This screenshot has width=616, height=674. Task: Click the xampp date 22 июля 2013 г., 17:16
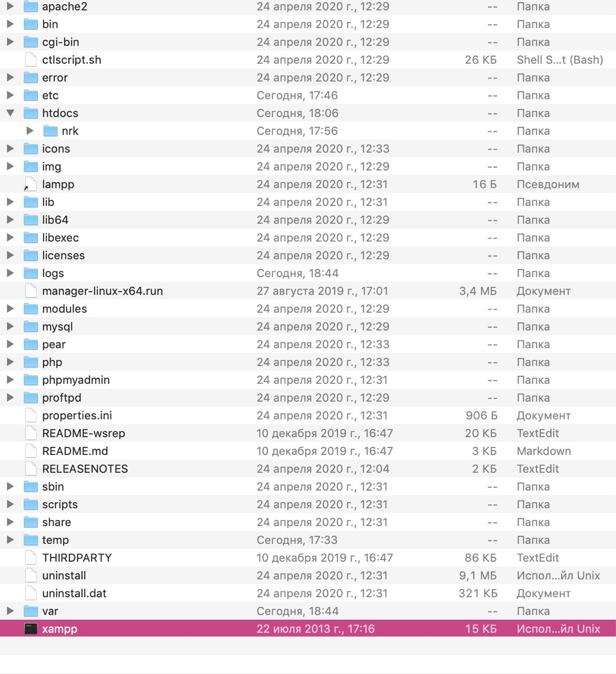[316, 629]
